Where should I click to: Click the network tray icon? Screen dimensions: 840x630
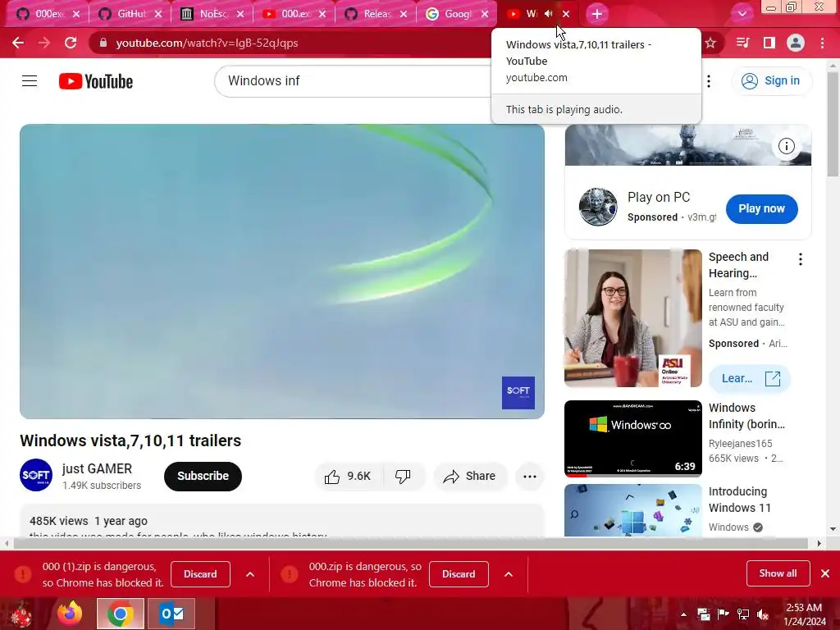pos(743,614)
